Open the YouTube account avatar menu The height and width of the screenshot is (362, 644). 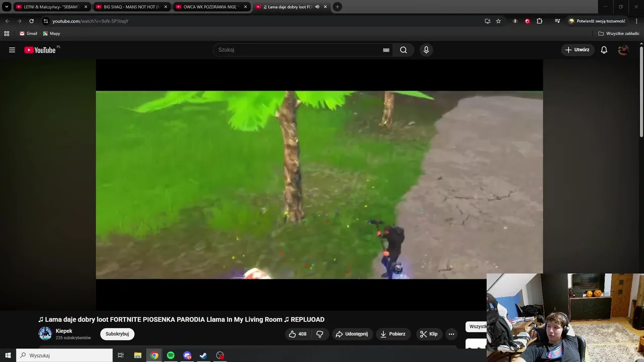click(x=623, y=50)
